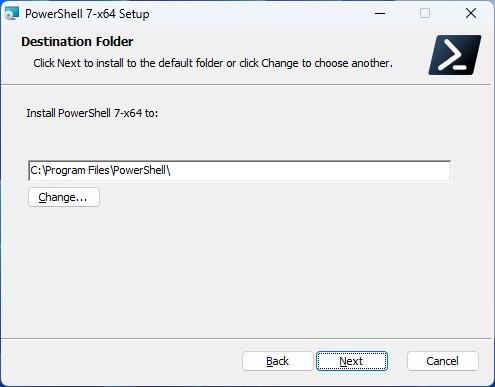
Task: Go to the previous step with Back
Action: [x=278, y=361]
